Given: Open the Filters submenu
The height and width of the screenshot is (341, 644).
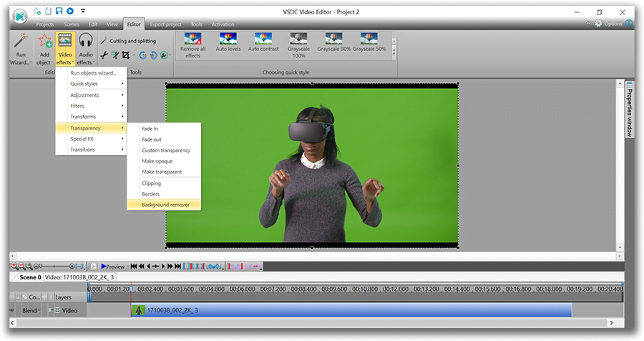Looking at the screenshot, I should click(78, 106).
